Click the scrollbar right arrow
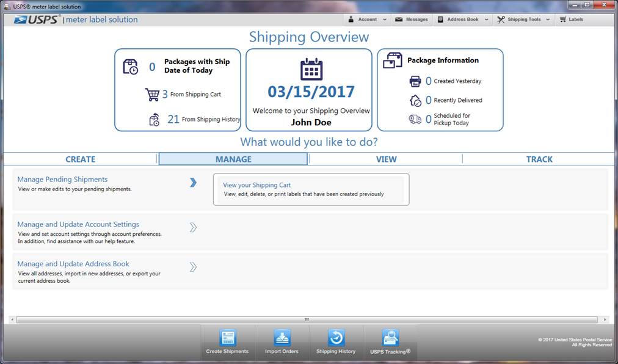Viewport: 618px width, 364px height. (x=605, y=319)
